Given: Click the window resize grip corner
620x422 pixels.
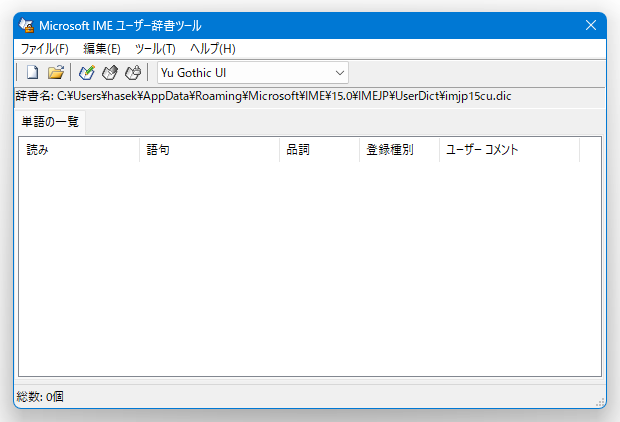Looking at the screenshot, I should pyautogui.click(x=600, y=402).
